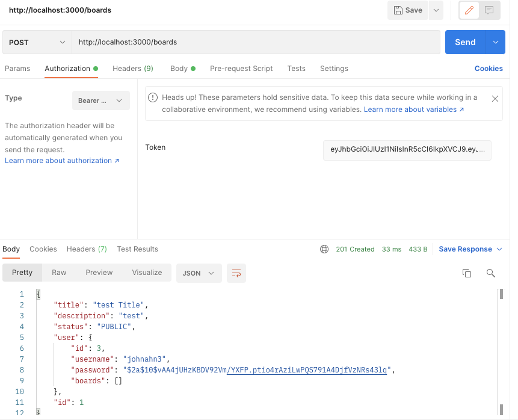
Task: Click the underlined password hash link
Action: pos(307,370)
